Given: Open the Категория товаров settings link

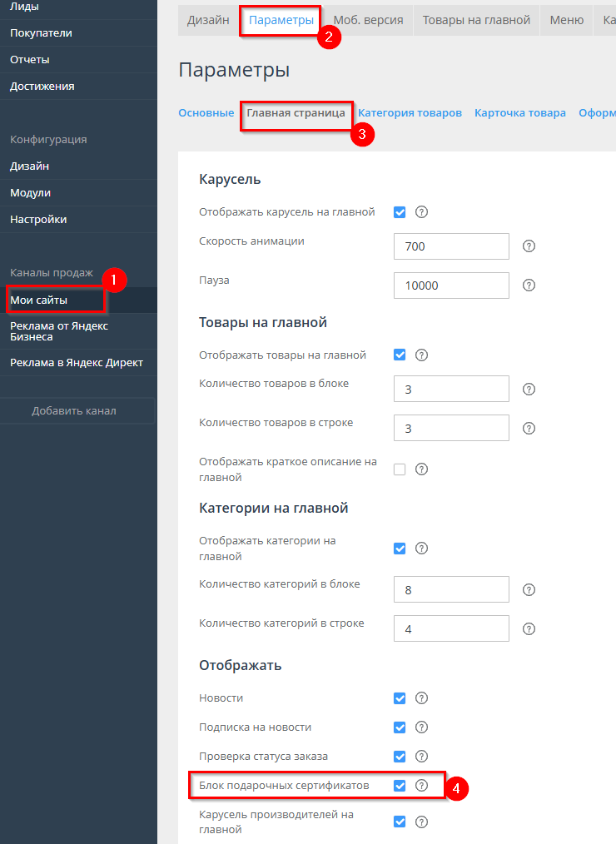Looking at the screenshot, I should pyautogui.click(x=410, y=113).
